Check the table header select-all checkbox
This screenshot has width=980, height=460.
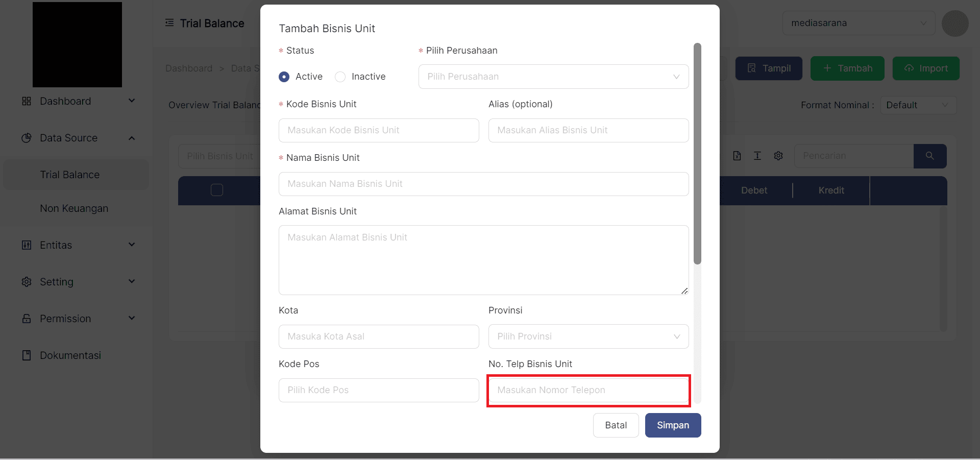[217, 190]
